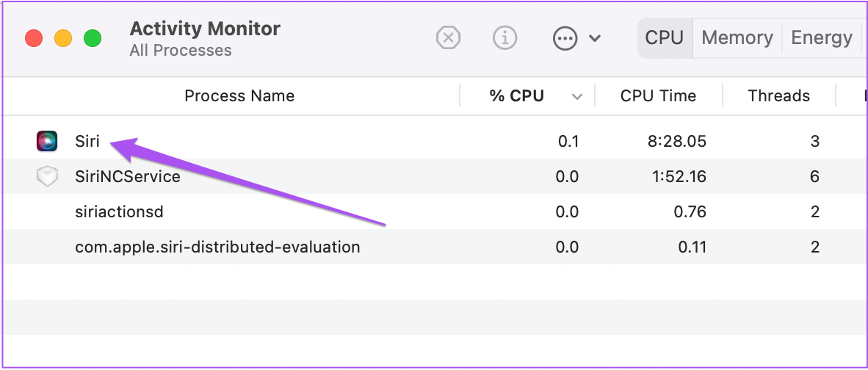
Task: Switch to the CPU tab
Action: coord(665,38)
